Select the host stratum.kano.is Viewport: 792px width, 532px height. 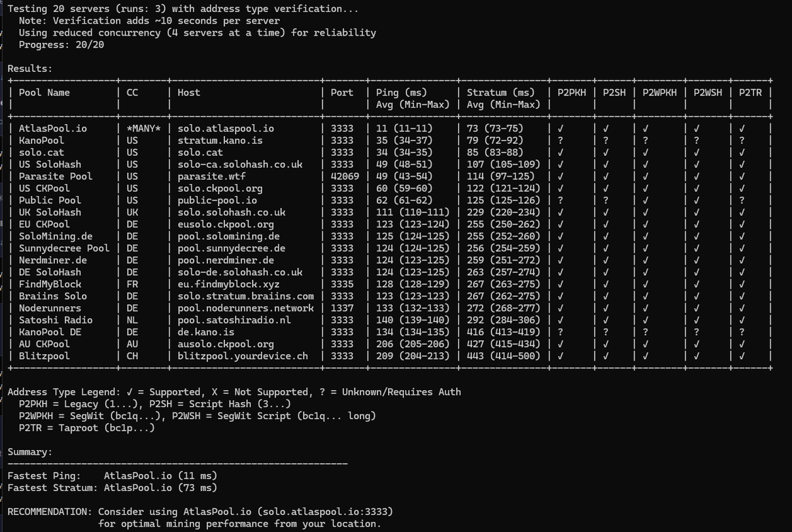coord(220,141)
